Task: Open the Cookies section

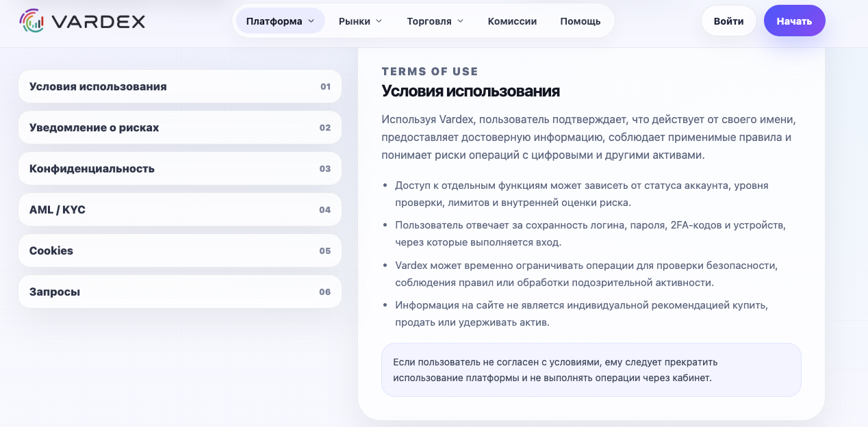Action: 180,250
